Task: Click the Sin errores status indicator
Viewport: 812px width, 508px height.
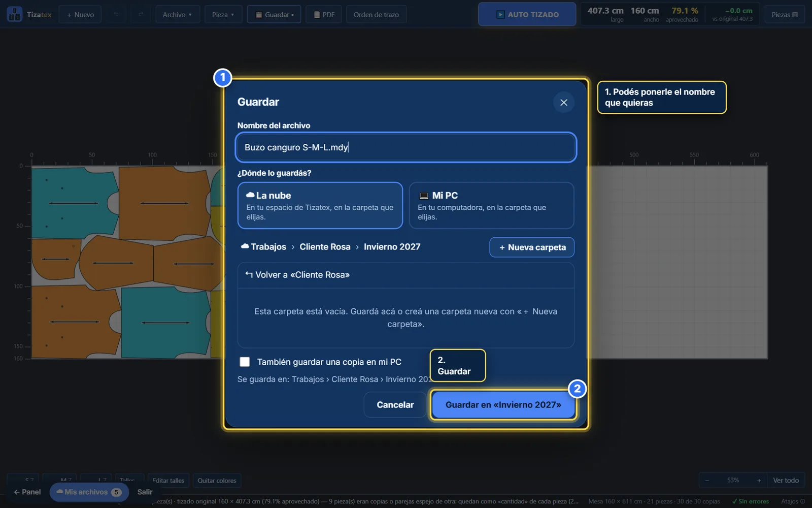Action: click(750, 501)
